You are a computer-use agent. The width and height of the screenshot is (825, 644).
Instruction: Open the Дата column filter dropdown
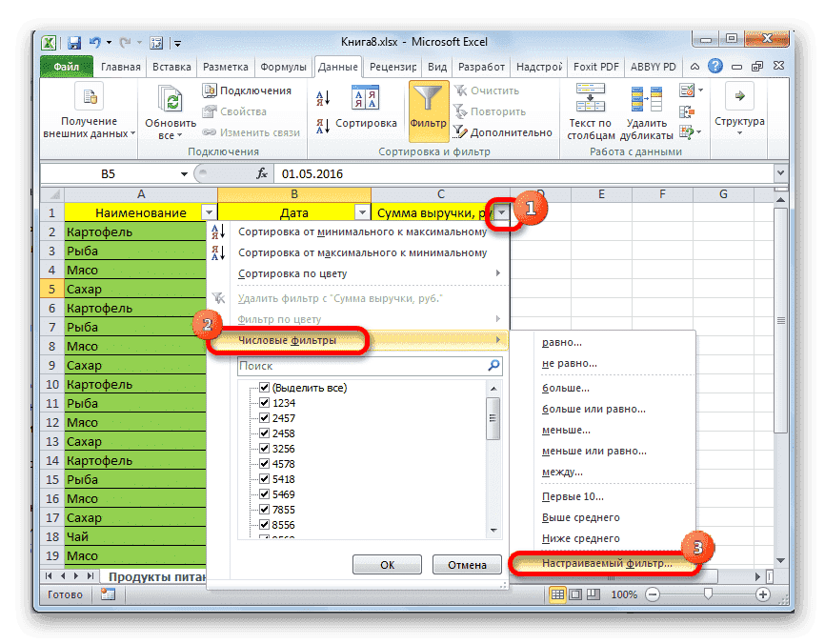click(x=363, y=211)
